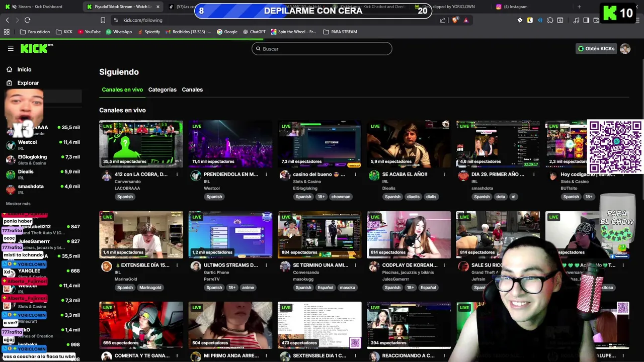Viewport: 644px width, 362px height.
Task: Click masokugg avatar under SE TERMINO UNA AMI
Action: click(x=285, y=266)
